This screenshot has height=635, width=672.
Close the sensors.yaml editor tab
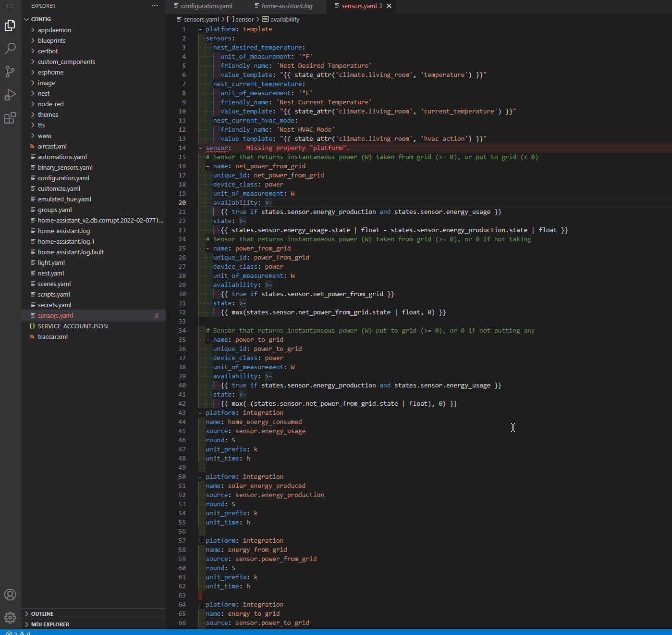pyautogui.click(x=389, y=6)
